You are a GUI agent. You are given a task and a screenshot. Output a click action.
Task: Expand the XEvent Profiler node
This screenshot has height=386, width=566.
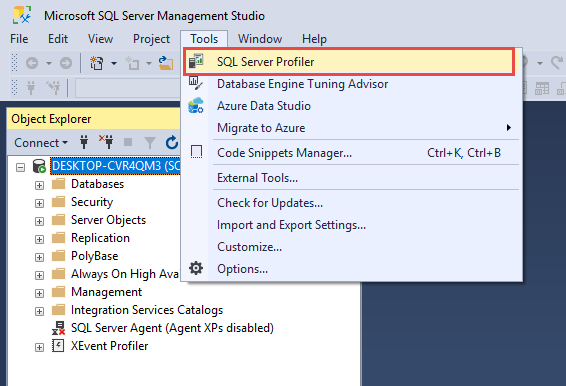[39, 347]
